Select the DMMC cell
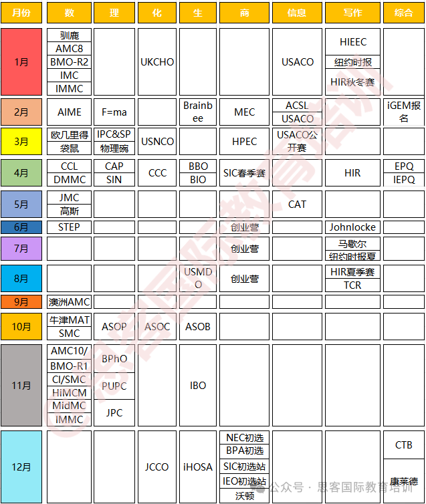This screenshot has height=504, width=426. pyautogui.click(x=69, y=180)
